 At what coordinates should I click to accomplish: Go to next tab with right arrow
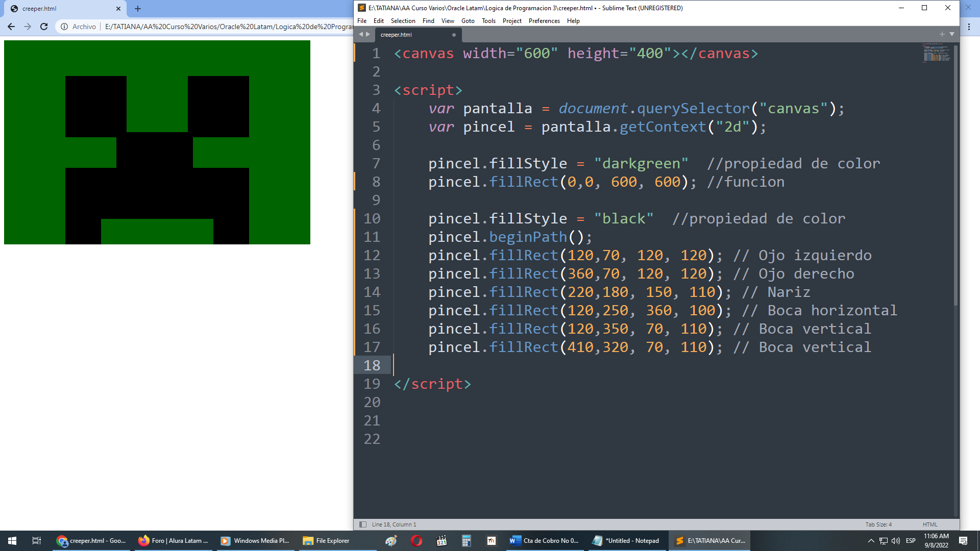pos(368,34)
